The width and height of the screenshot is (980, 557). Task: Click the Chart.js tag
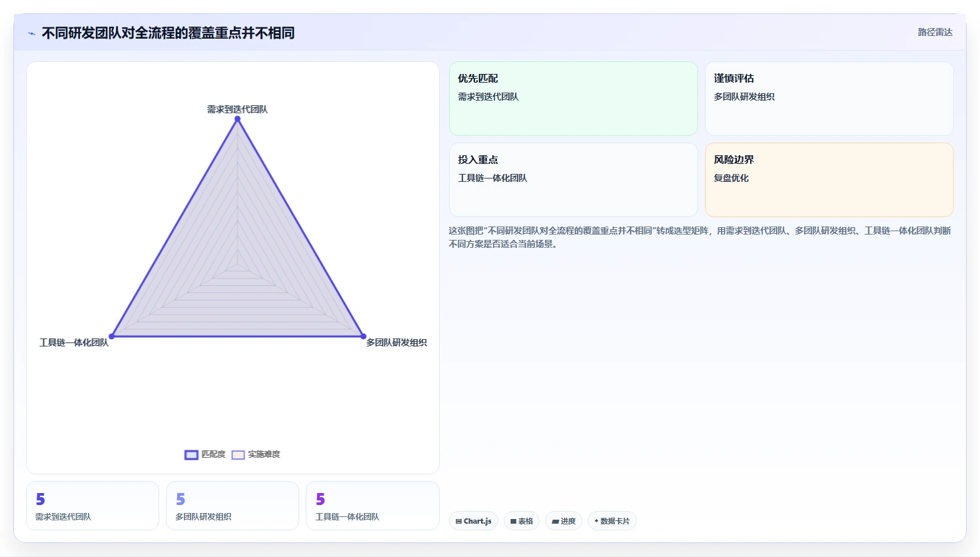[474, 521]
